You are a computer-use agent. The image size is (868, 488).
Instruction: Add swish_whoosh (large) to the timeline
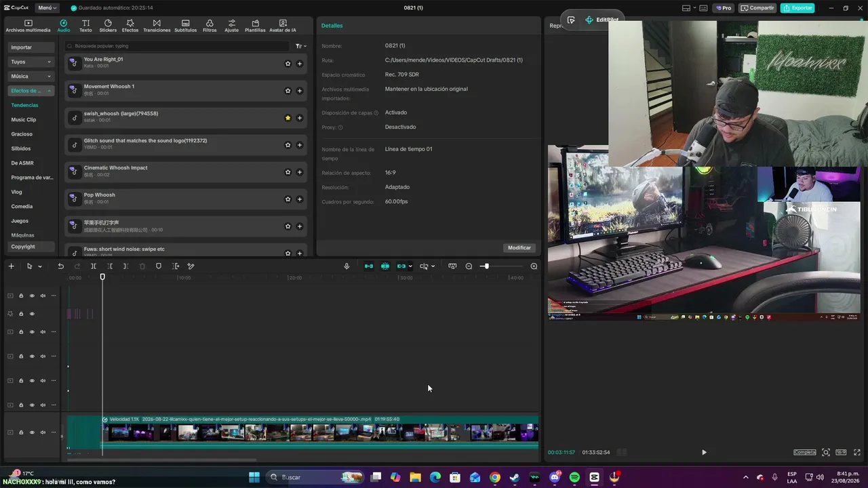(x=300, y=118)
